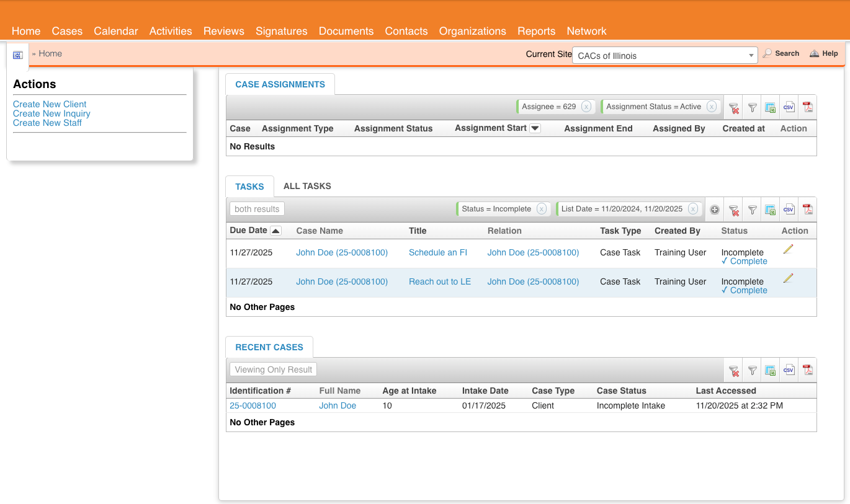Remove the Assignment Status = Active filter
850x504 pixels.
(712, 107)
